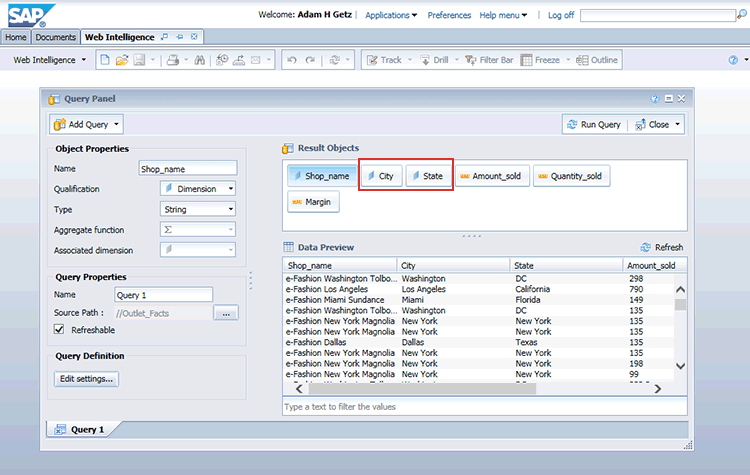
Task: Click the Log off link
Action: pyautogui.click(x=561, y=15)
